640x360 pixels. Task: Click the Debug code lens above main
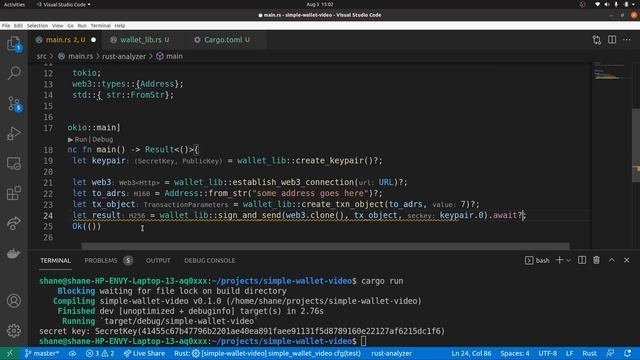coord(102,139)
